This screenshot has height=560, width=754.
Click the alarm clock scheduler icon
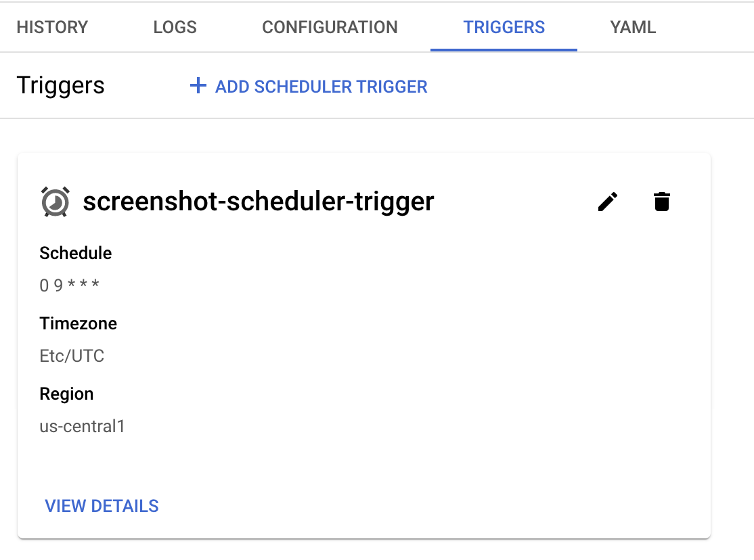[55, 202]
